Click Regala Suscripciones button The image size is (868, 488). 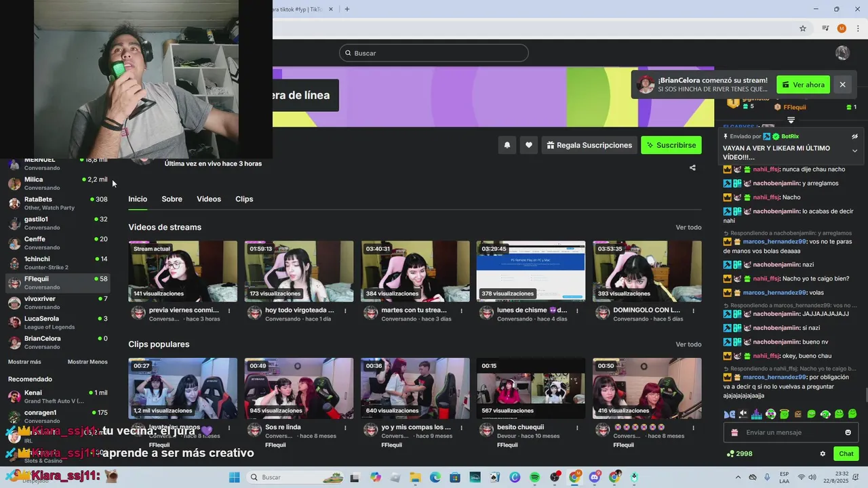pos(589,145)
